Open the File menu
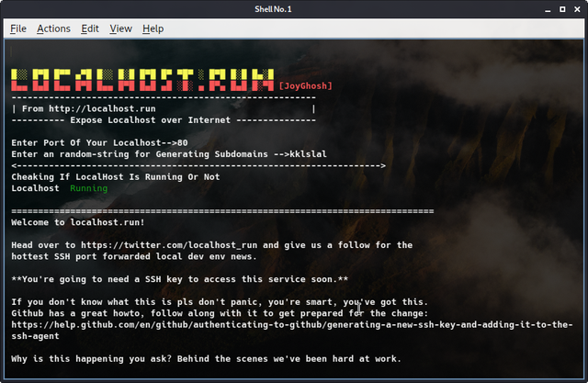This screenshot has width=588, height=383. tap(18, 28)
